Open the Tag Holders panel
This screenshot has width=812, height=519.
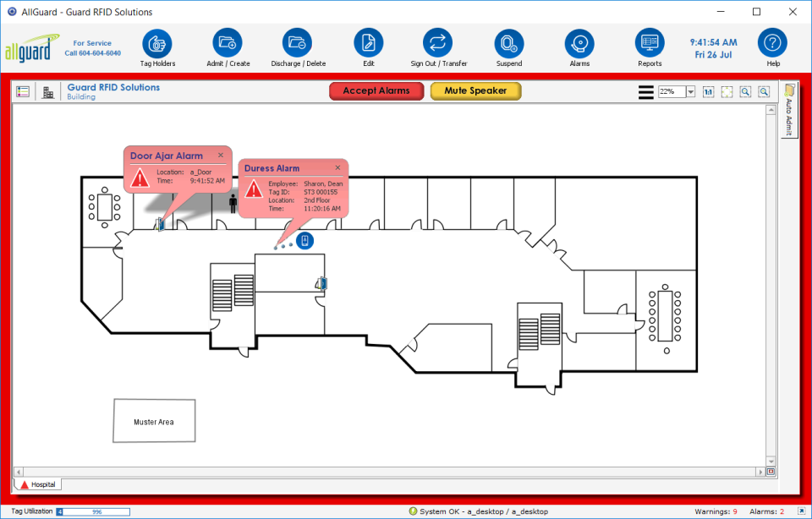coord(157,43)
